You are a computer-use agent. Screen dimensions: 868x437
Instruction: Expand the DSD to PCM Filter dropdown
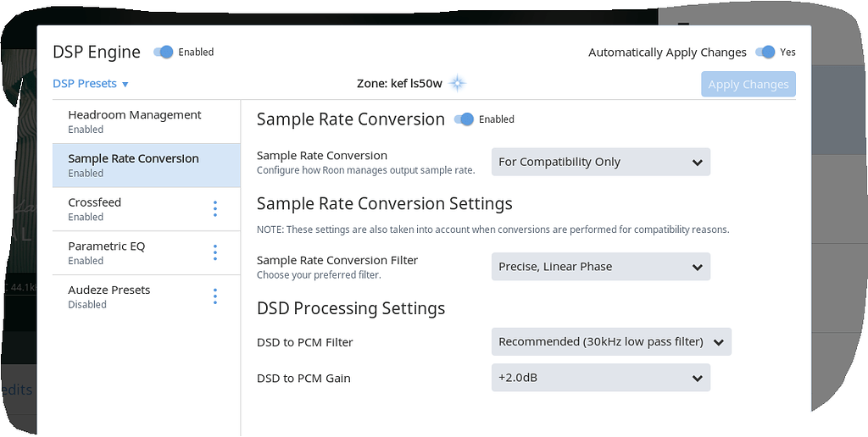610,342
